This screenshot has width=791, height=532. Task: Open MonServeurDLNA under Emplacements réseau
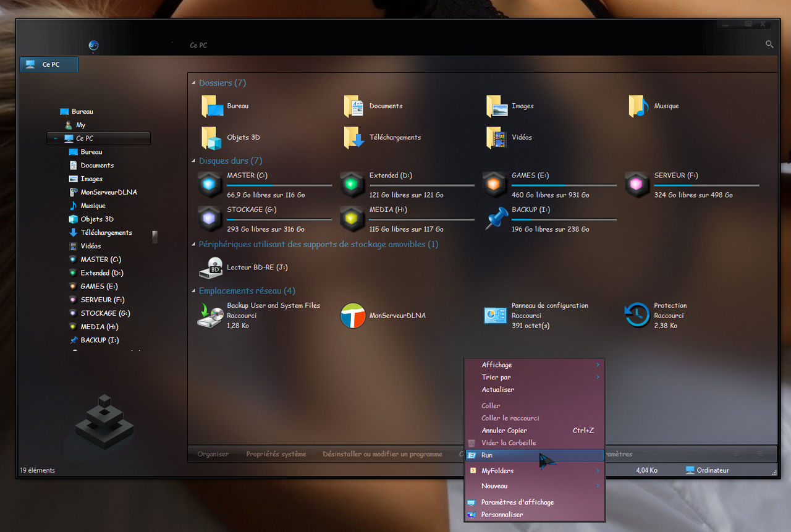coord(353,316)
